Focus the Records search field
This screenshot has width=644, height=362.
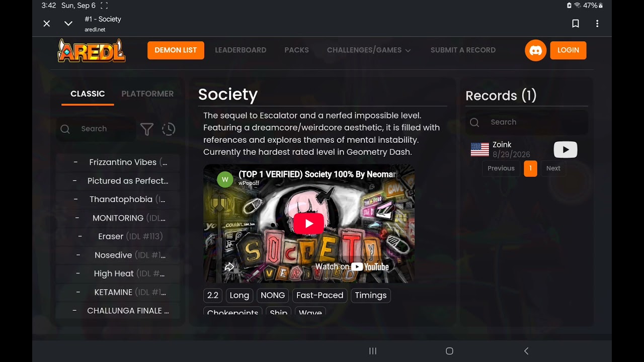click(527, 122)
